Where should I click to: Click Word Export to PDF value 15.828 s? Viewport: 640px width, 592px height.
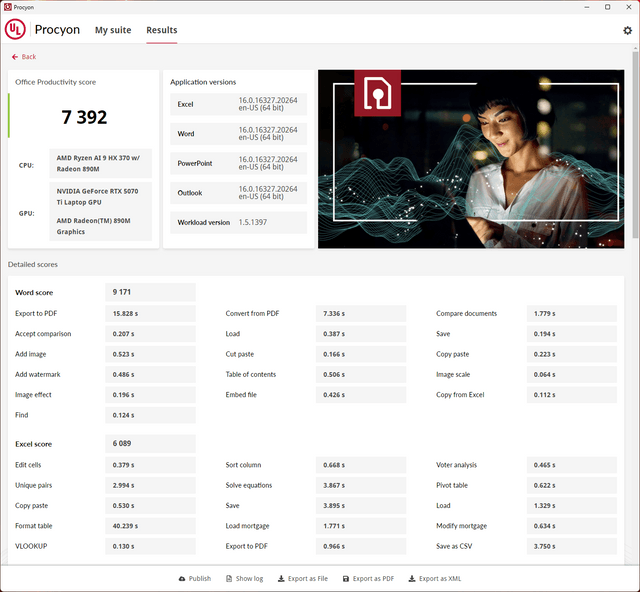[x=150, y=314]
